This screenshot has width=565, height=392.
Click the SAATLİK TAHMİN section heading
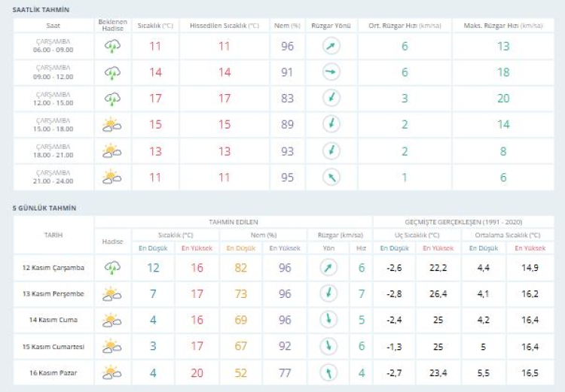(41, 10)
